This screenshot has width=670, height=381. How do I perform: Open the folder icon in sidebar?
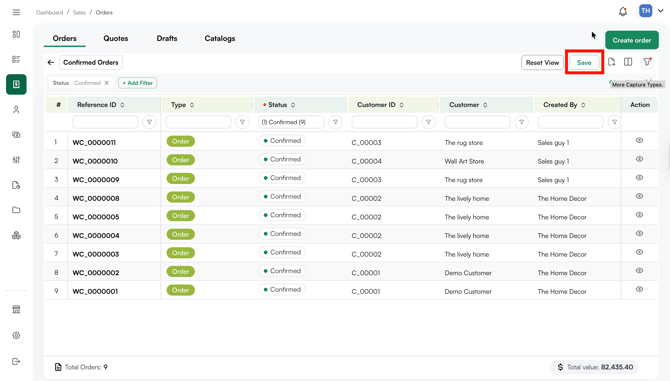coord(16,210)
